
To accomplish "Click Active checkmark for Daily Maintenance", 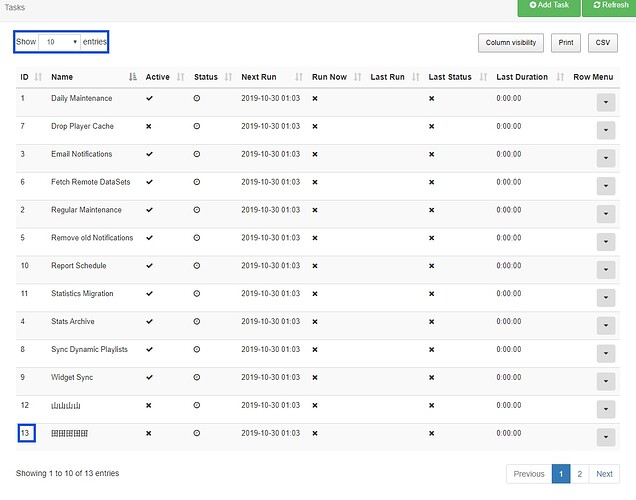I will 149,98.
